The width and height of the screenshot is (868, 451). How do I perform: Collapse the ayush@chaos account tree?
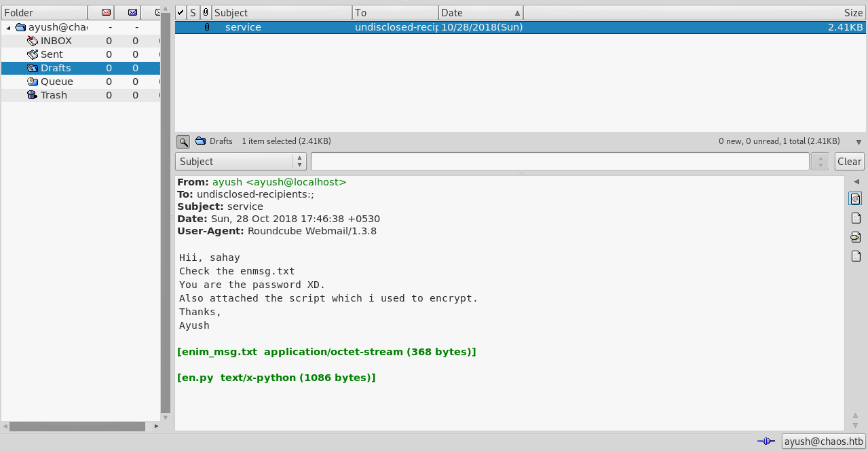(8, 28)
